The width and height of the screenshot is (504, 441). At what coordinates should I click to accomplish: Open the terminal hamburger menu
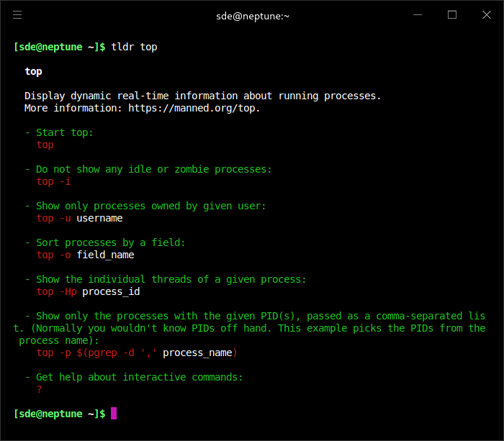pos(17,15)
